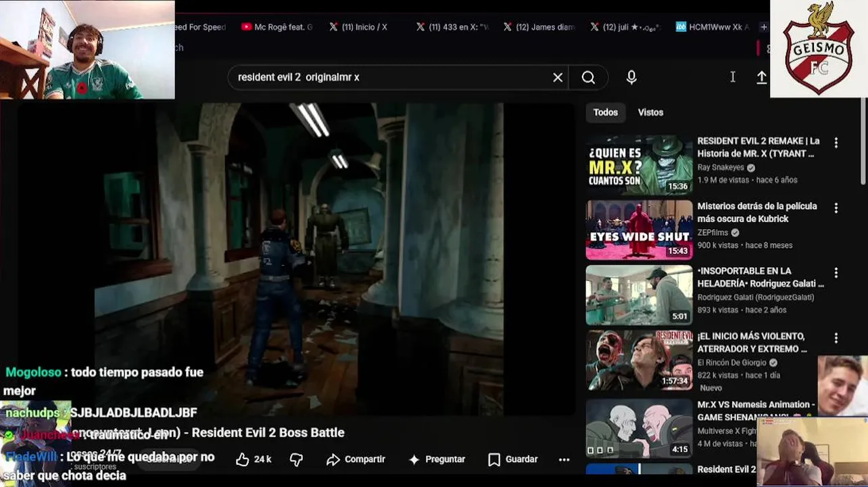Screen dimensions: 868x487
Task: Open the heladería video thumbnail 5:01
Action: pyautogui.click(x=640, y=295)
